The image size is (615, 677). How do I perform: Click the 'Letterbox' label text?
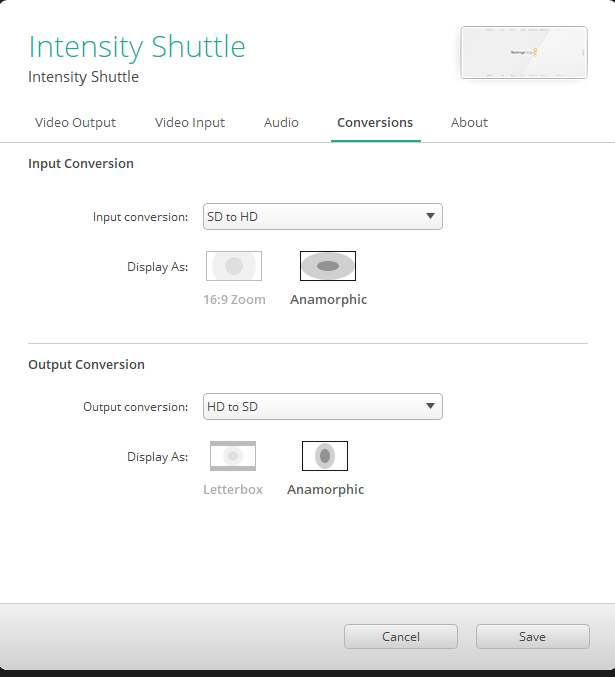pyautogui.click(x=233, y=490)
